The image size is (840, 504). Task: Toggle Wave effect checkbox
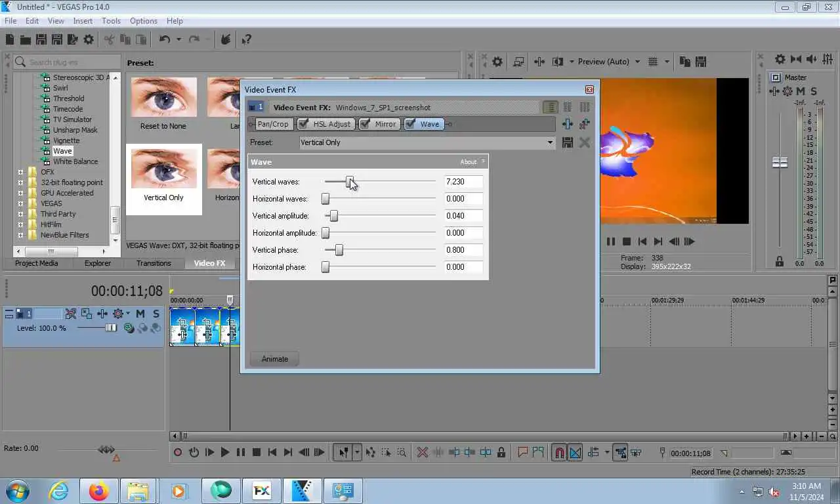[410, 124]
